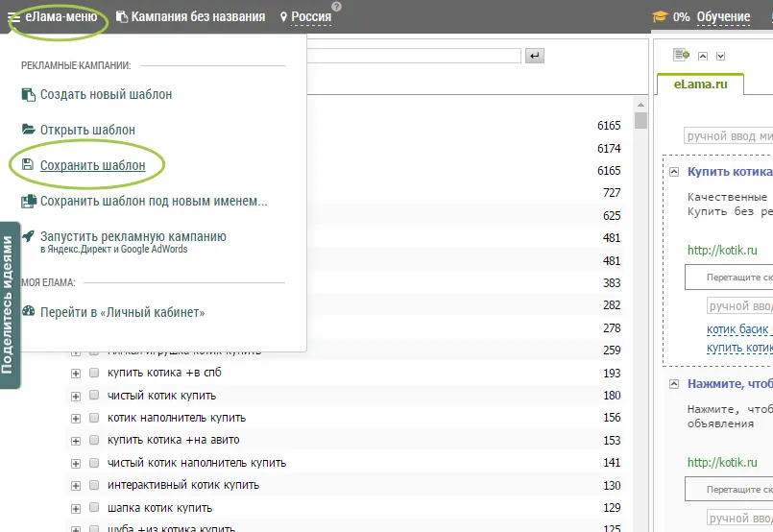Collapse the Нажмите, чтоб ad block
The height and width of the screenshot is (532, 773).
click(674, 384)
